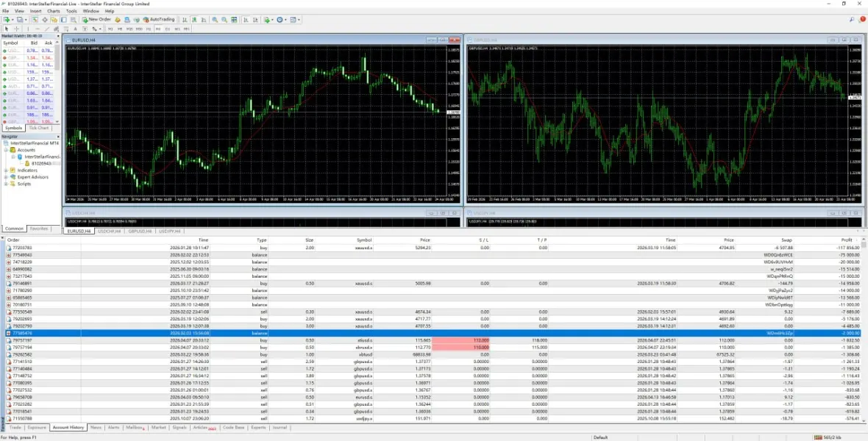Switch timeframe to H4

157,29
